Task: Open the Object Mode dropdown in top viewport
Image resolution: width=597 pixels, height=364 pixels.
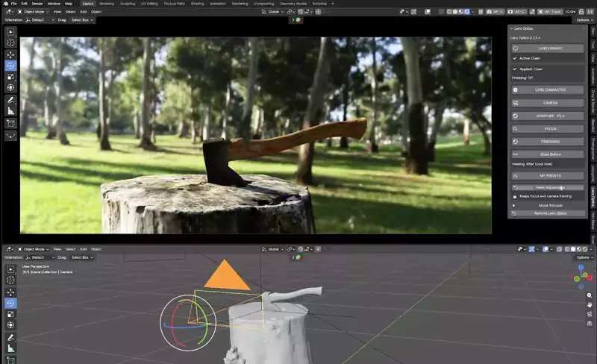Action: point(34,12)
